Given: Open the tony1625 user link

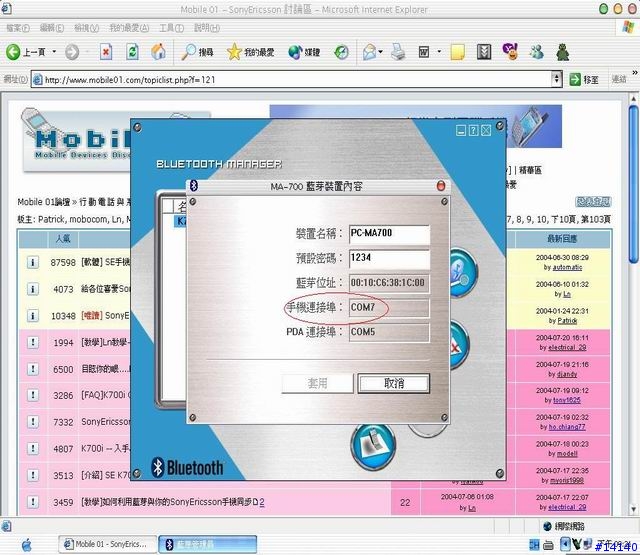Looking at the screenshot, I should (x=567, y=400).
